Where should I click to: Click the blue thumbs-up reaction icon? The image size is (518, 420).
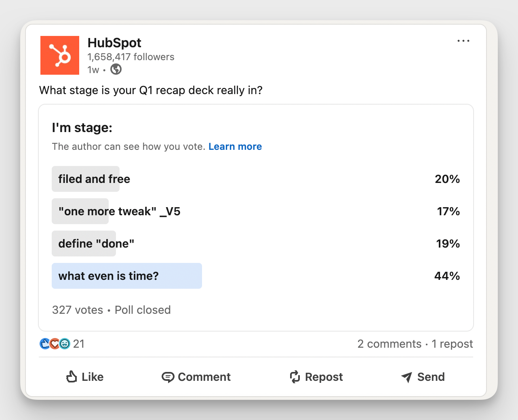[45, 344]
